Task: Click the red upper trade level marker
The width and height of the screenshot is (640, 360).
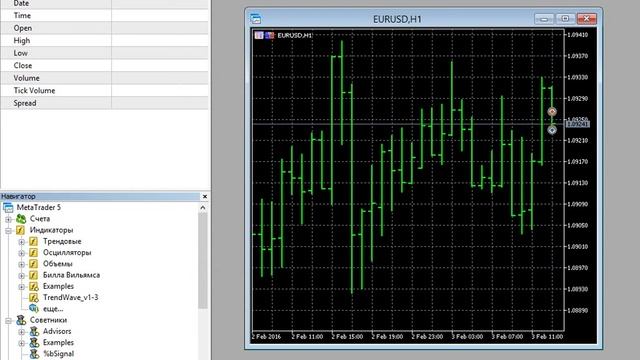Action: (x=552, y=111)
